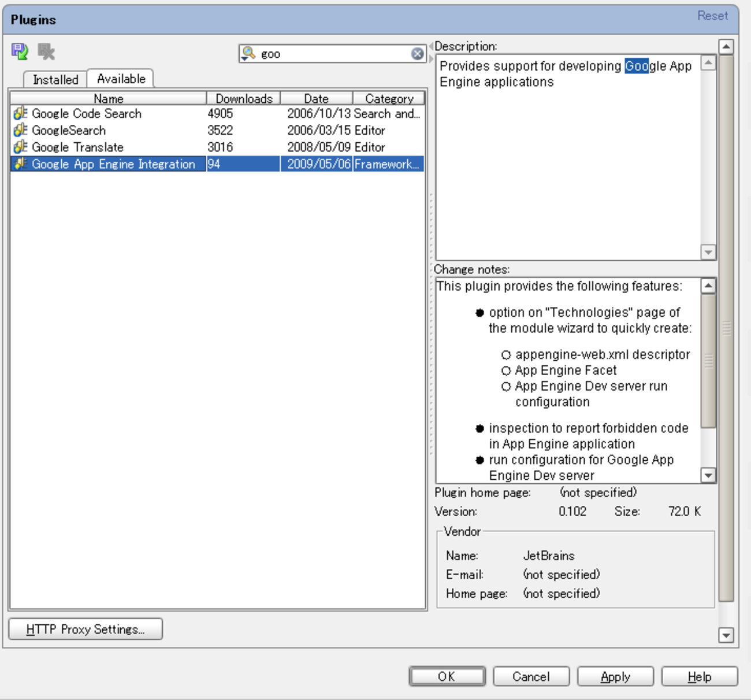Click the download and install plugin icon
This screenshot has width=751, height=700.
coord(20,51)
